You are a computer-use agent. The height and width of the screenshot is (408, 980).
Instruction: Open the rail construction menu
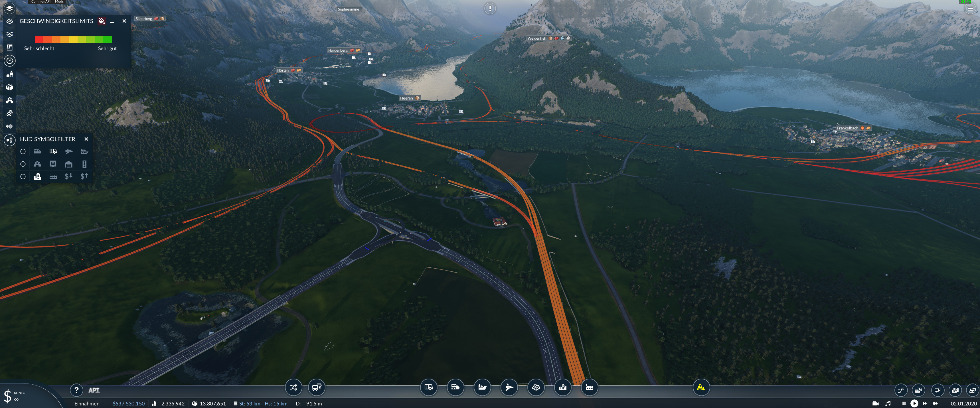tap(455, 387)
